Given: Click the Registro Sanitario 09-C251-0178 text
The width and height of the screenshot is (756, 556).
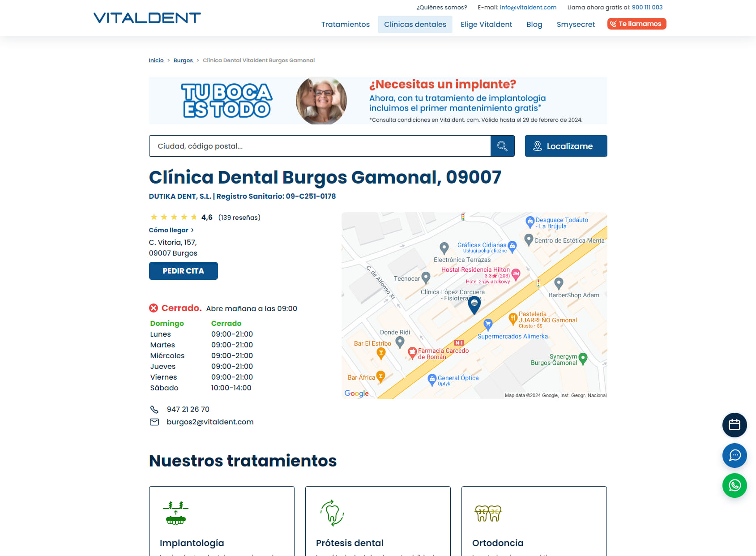Looking at the screenshot, I should [x=276, y=196].
